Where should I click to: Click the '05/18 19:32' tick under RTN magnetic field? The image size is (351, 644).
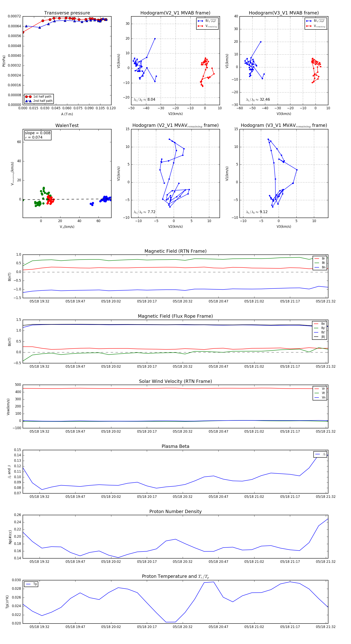(39, 302)
